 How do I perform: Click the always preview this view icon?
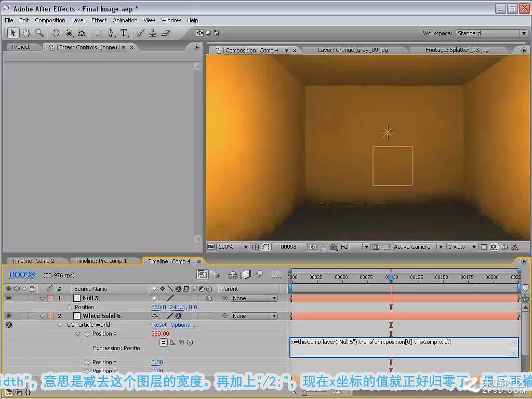(211, 247)
